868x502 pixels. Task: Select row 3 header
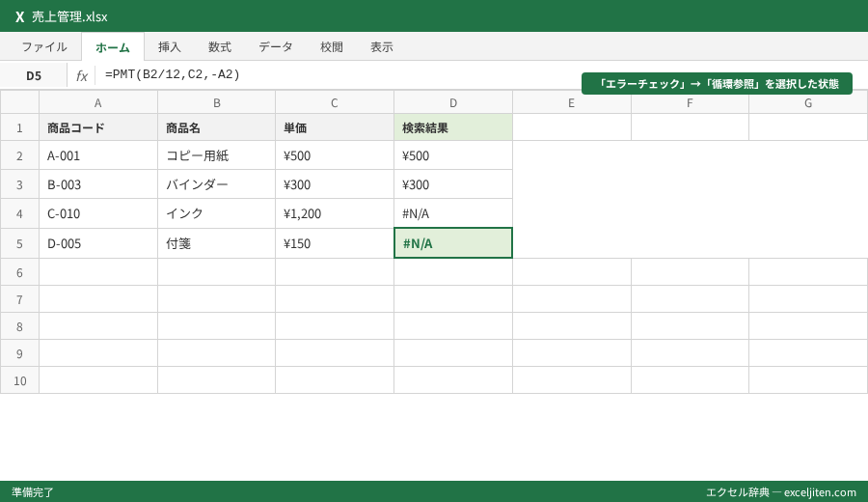pyautogui.click(x=19, y=184)
